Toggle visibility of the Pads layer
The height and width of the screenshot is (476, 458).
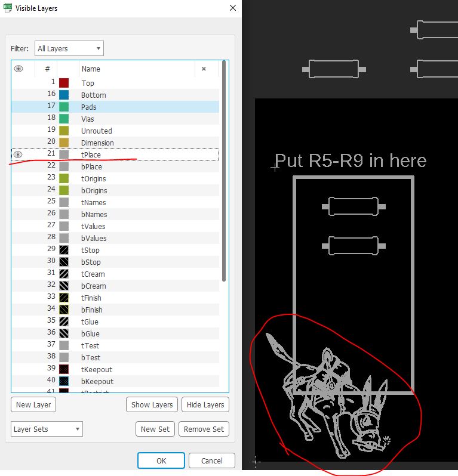pos(19,107)
